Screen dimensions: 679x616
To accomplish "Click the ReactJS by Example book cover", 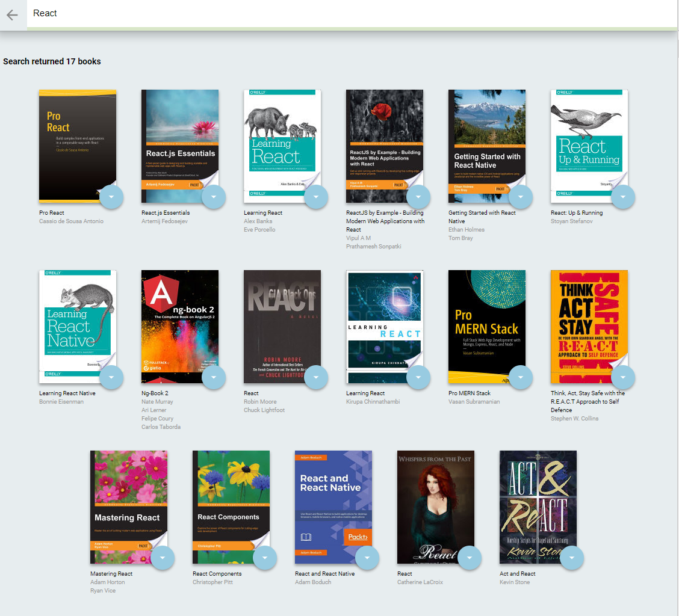I will pyautogui.click(x=385, y=146).
